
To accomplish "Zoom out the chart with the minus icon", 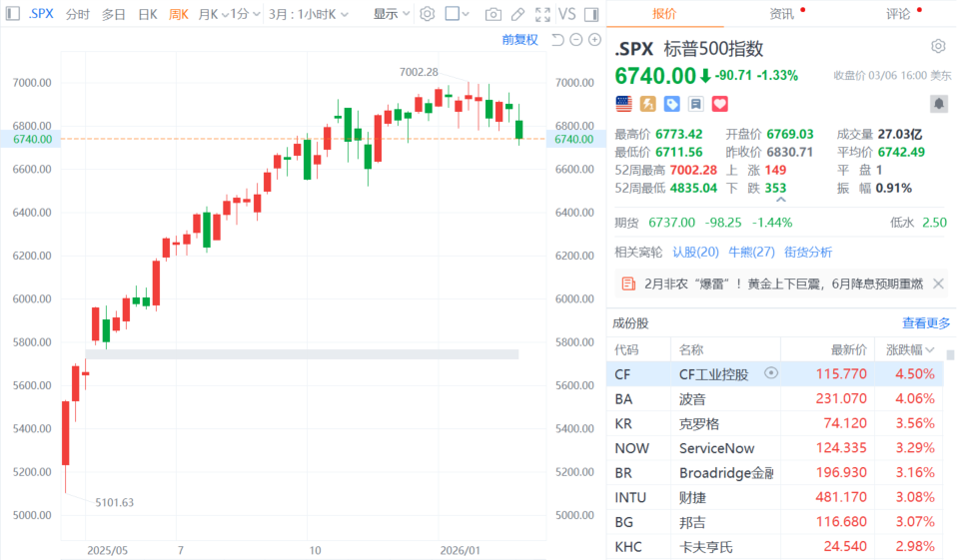I will tap(577, 40).
